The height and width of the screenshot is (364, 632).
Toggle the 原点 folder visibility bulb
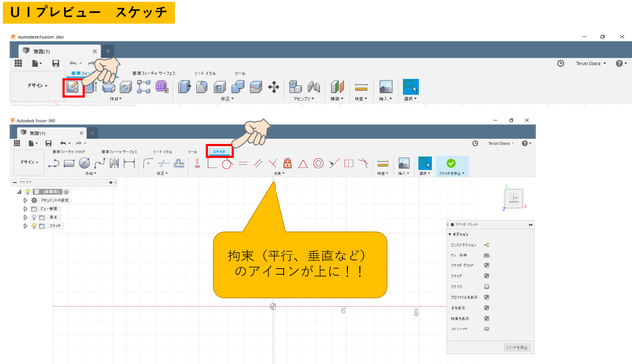click(34, 217)
